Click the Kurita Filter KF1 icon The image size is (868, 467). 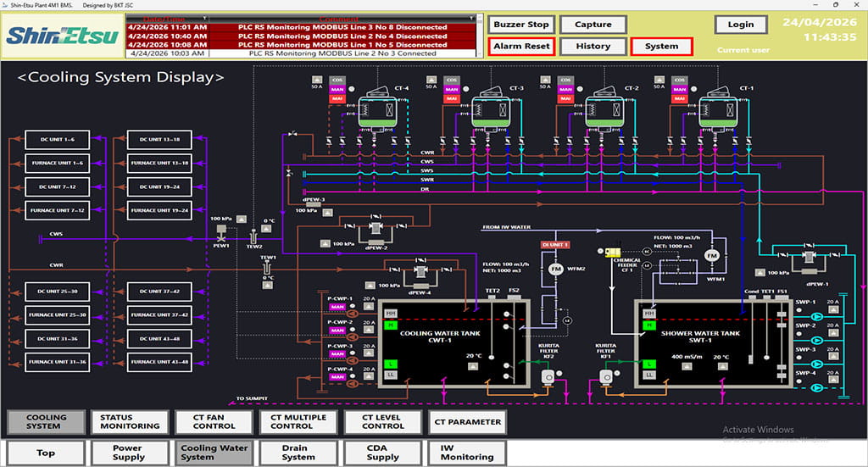pyautogui.click(x=605, y=376)
